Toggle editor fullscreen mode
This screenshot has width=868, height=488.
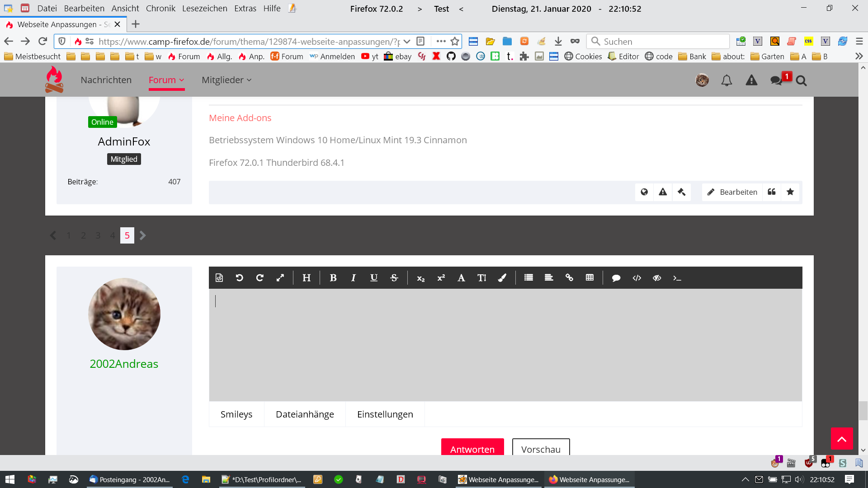(280, 278)
